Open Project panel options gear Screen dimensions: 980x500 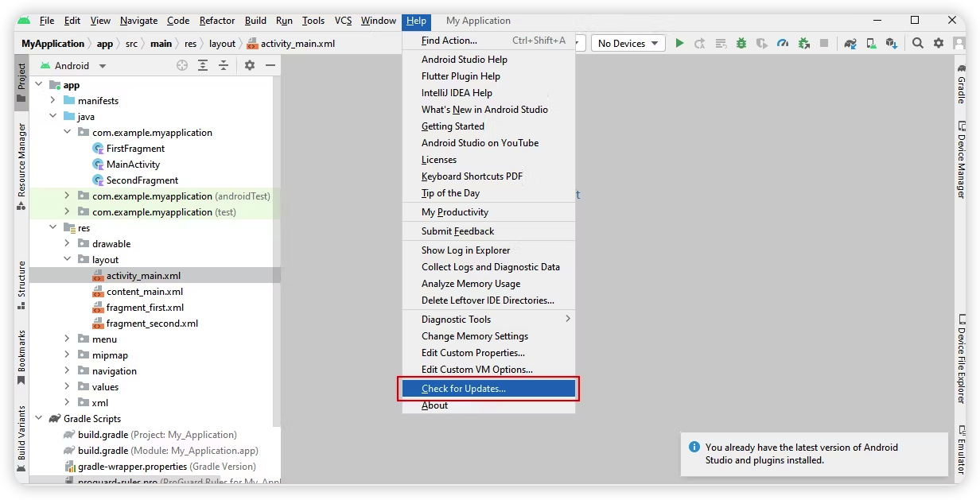(x=250, y=66)
